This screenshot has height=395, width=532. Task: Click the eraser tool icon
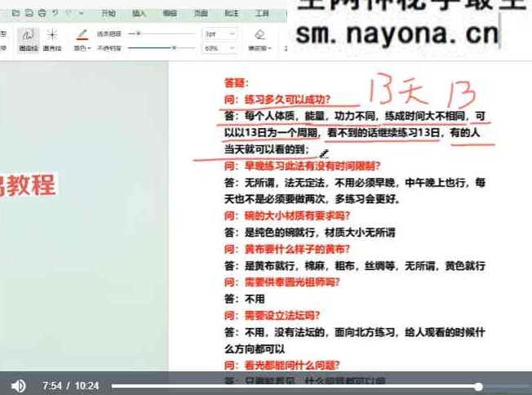[x=259, y=34]
